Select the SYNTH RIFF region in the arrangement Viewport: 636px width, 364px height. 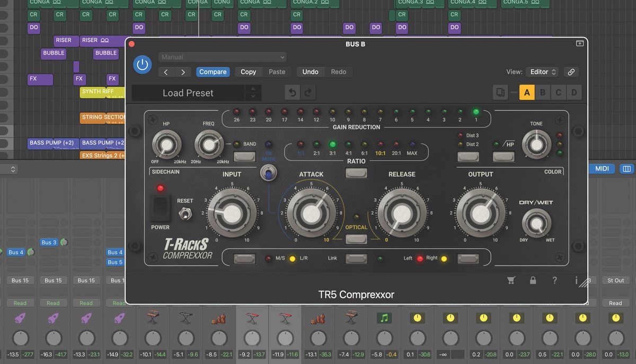[x=100, y=92]
